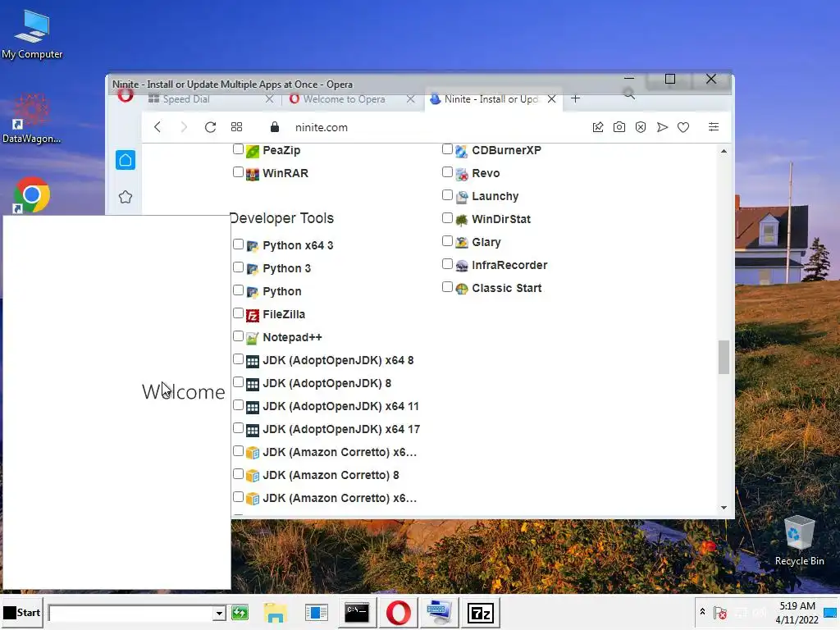Viewport: 840px width, 630px height.
Task: Click the scrollbar up arrow
Action: pyautogui.click(x=724, y=151)
